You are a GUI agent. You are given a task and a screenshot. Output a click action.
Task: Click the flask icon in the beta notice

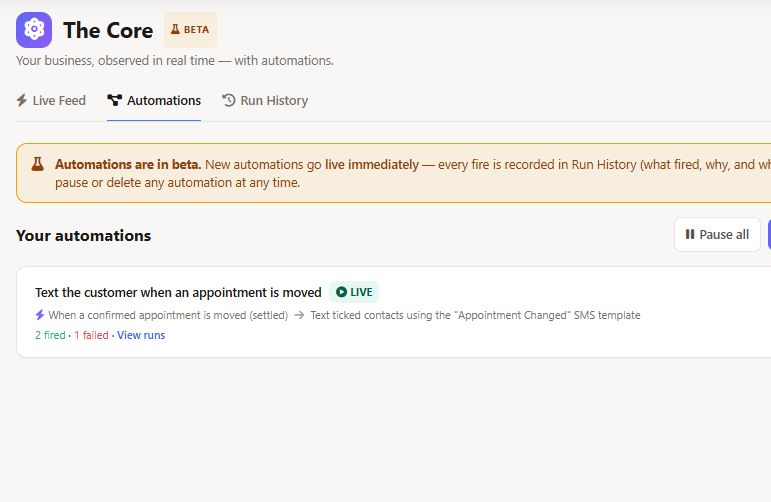point(37,164)
